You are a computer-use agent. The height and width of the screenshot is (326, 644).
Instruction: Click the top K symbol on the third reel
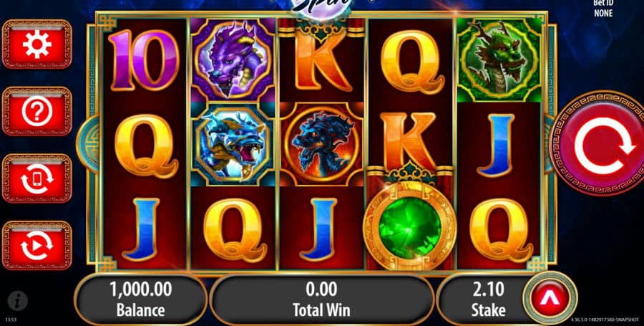click(x=321, y=63)
